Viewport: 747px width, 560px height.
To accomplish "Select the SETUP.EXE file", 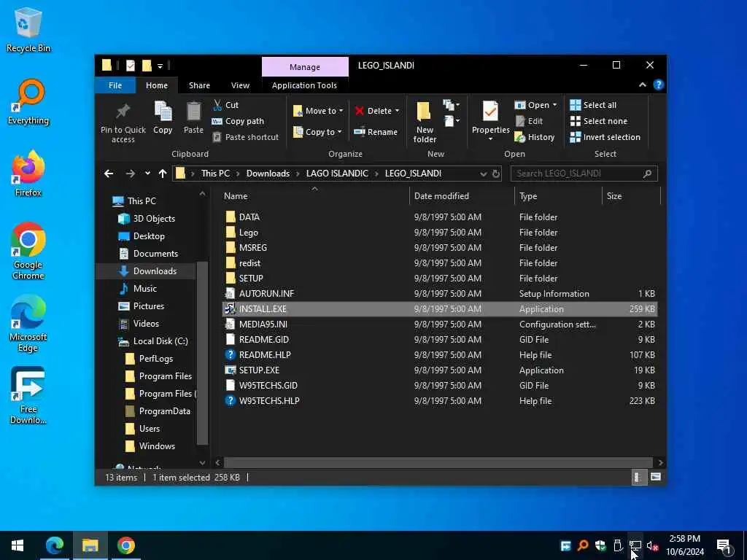I will coord(439,370).
